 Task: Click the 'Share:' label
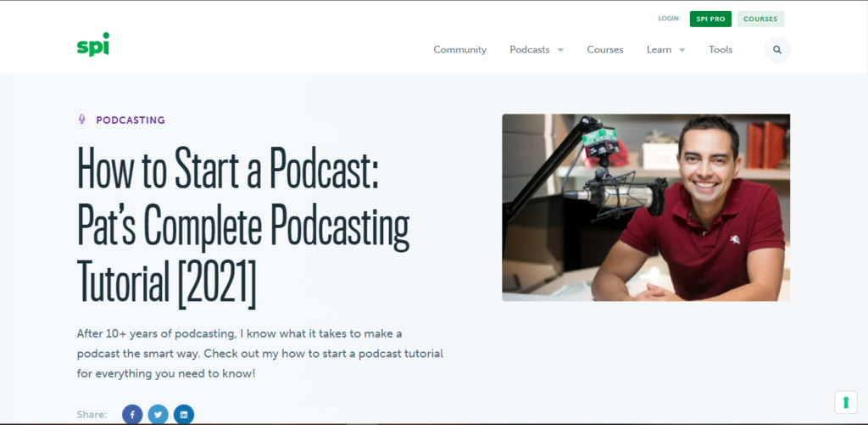click(92, 415)
